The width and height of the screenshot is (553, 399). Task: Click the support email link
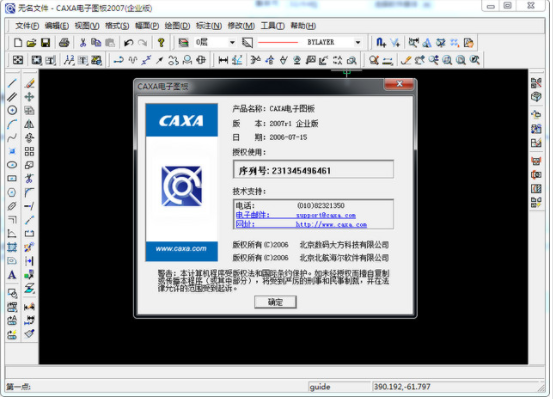click(x=326, y=216)
